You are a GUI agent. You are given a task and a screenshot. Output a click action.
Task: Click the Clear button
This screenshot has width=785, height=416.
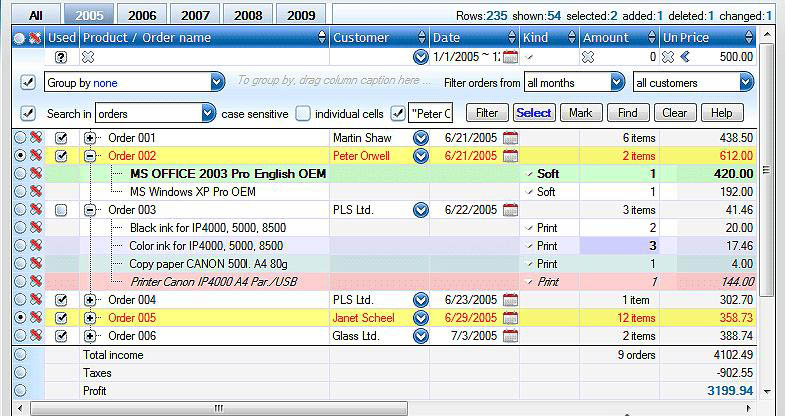point(675,113)
